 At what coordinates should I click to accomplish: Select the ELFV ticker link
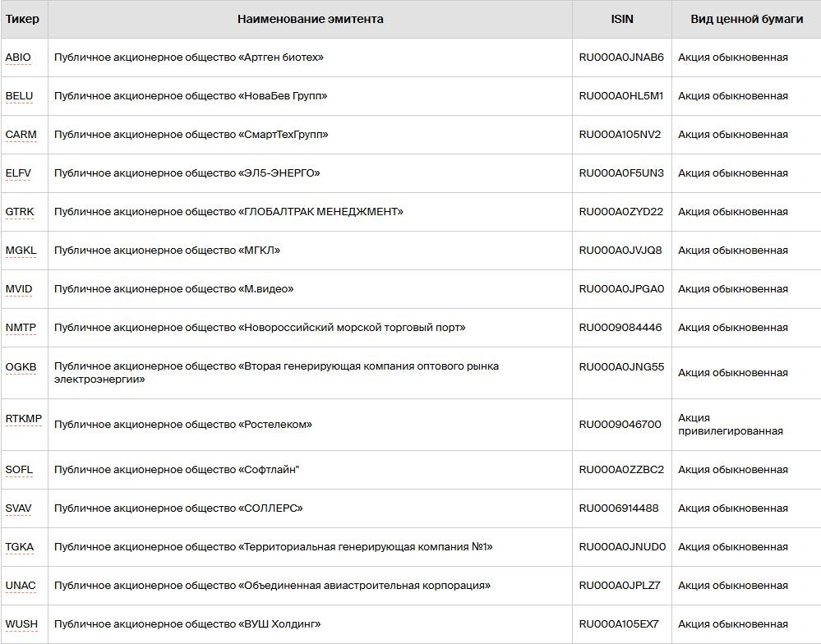coord(18,173)
